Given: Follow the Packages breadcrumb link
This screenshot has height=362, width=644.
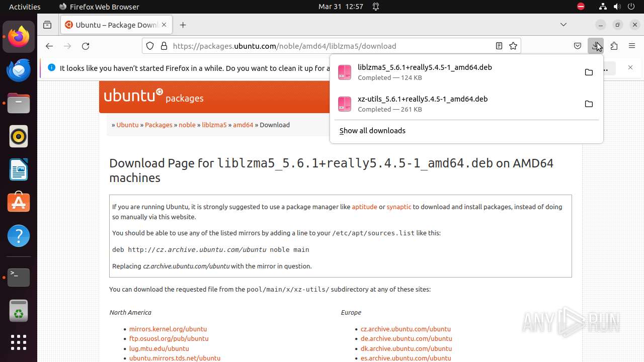Looking at the screenshot, I should [158, 125].
